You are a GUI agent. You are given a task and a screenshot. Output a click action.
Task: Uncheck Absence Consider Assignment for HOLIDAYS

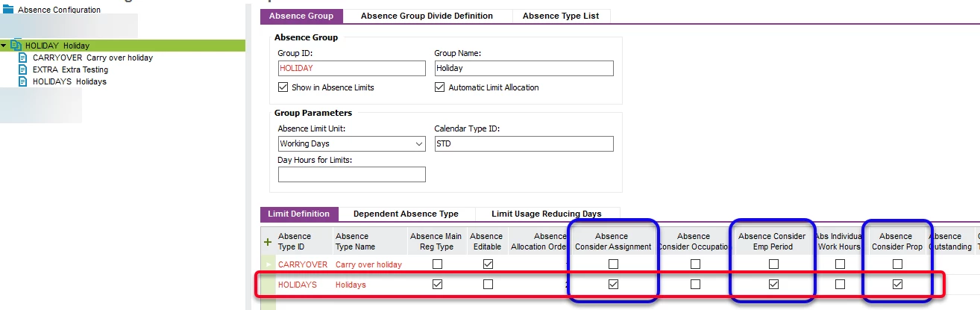613,285
